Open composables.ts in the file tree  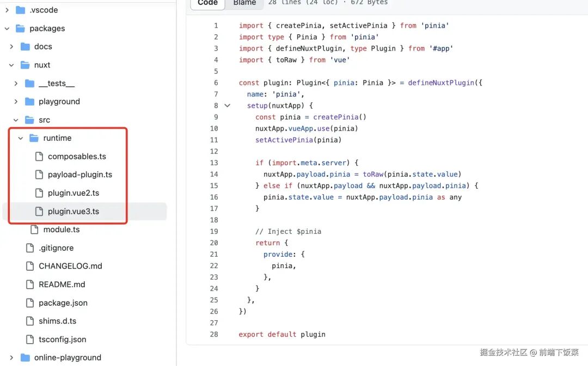77,157
